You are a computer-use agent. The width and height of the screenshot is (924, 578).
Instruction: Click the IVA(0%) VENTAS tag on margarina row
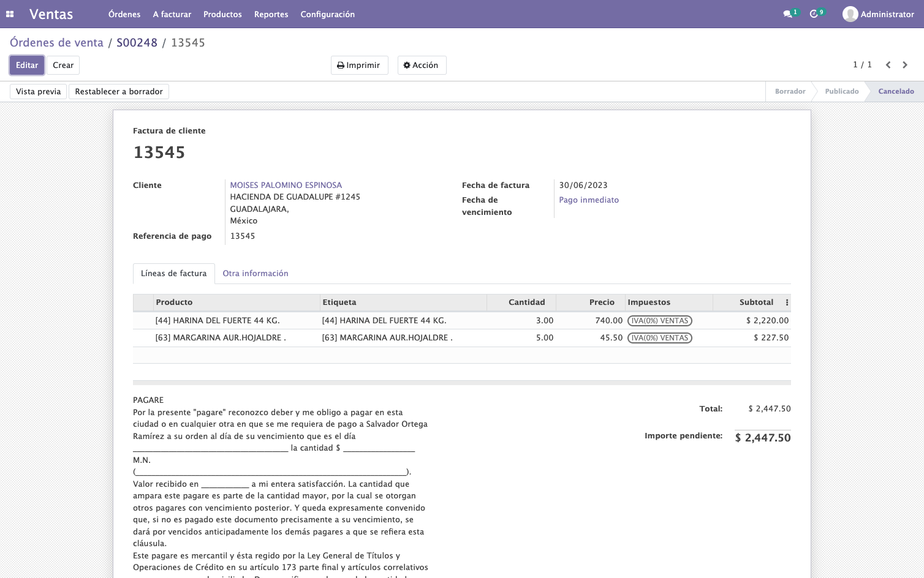660,338
